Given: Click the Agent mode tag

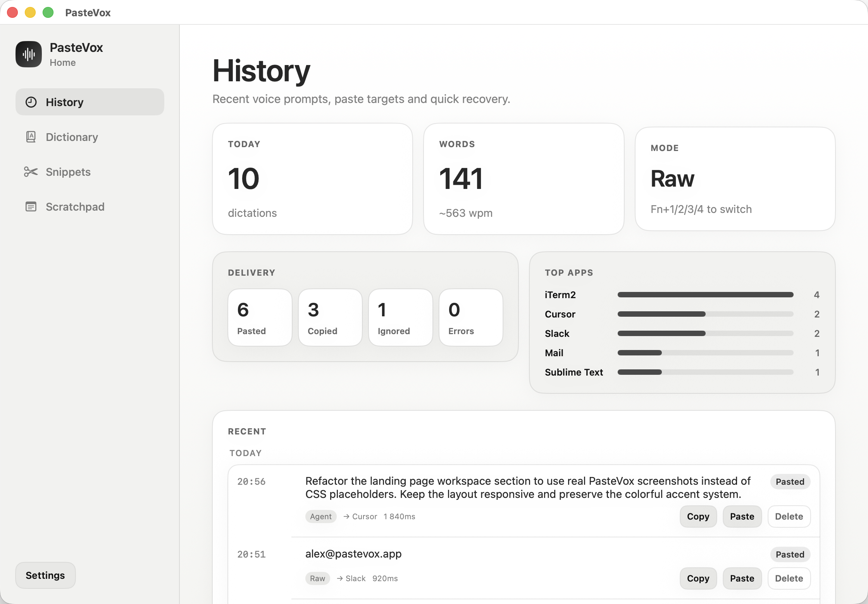Looking at the screenshot, I should pos(321,516).
